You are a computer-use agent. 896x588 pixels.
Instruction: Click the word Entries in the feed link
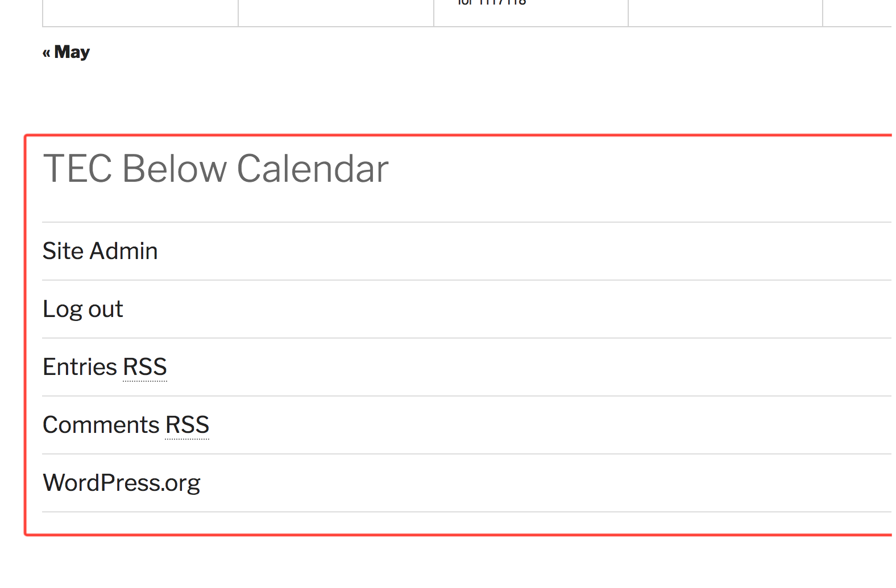[80, 367]
